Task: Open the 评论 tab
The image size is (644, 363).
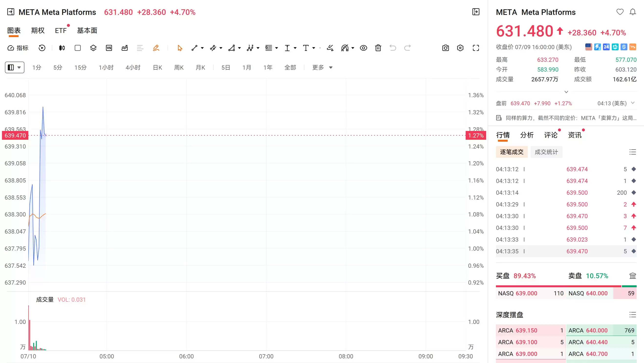Action: (551, 135)
